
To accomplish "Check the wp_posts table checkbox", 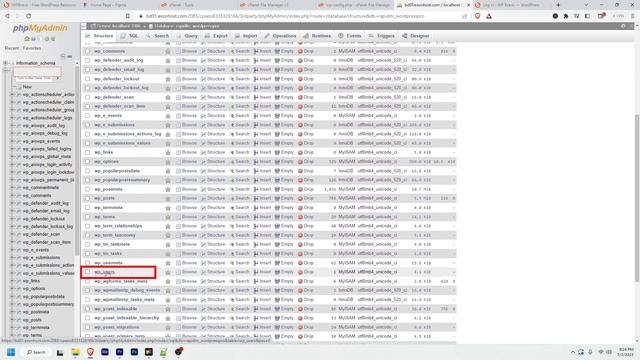I will (87, 198).
